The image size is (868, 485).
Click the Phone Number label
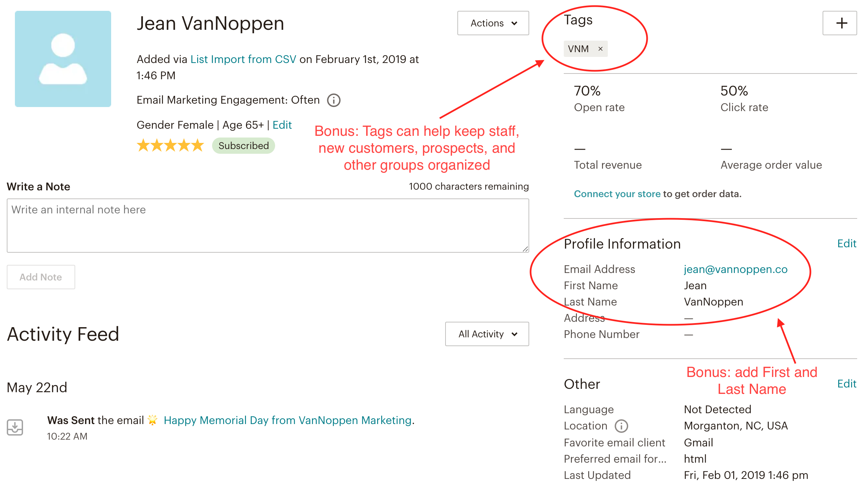[601, 334]
